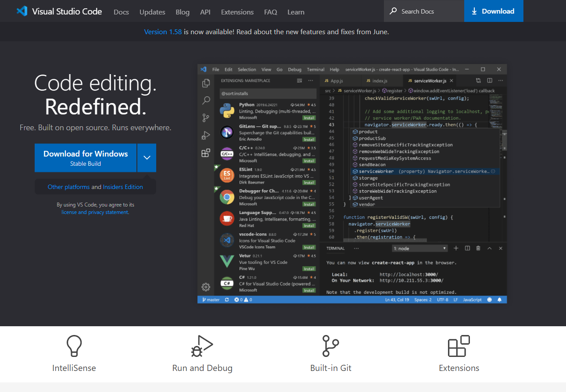This screenshot has width=566, height=392.
Task: Open the three-dot menu in the Extensions Marketplace header
Action: (311, 81)
